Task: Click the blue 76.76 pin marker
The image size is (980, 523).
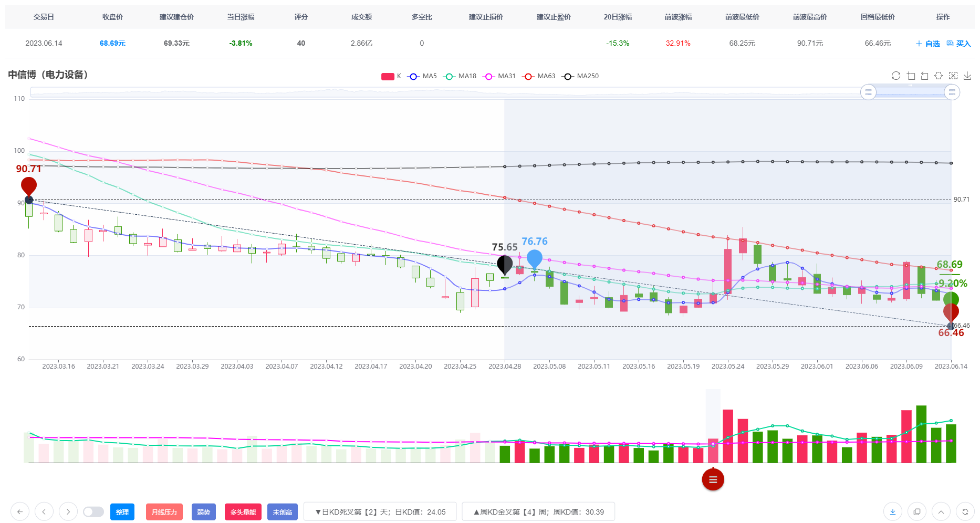Action: [535, 259]
